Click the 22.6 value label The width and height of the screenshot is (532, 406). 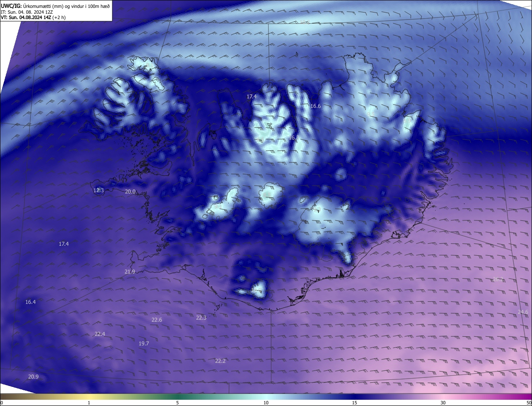click(x=157, y=320)
